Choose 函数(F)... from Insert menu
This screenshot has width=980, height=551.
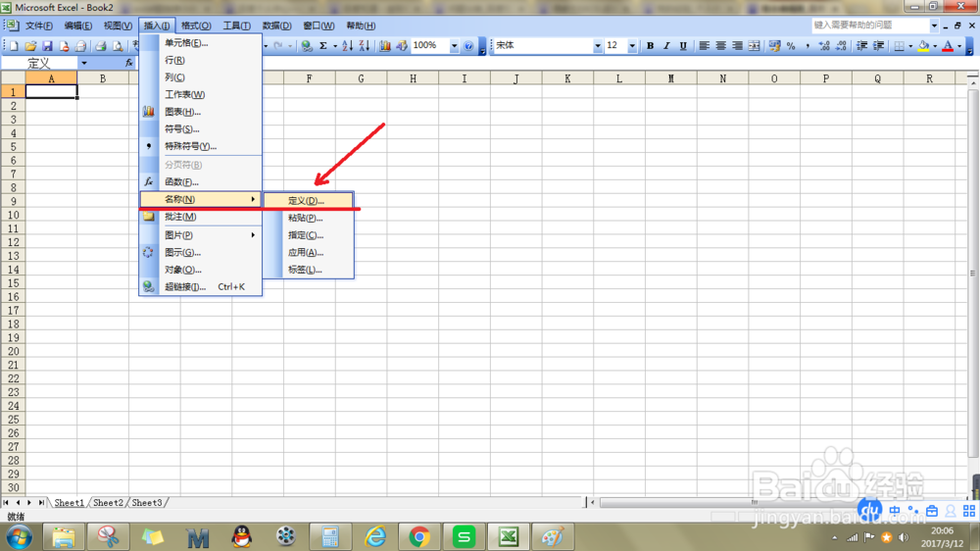201,182
